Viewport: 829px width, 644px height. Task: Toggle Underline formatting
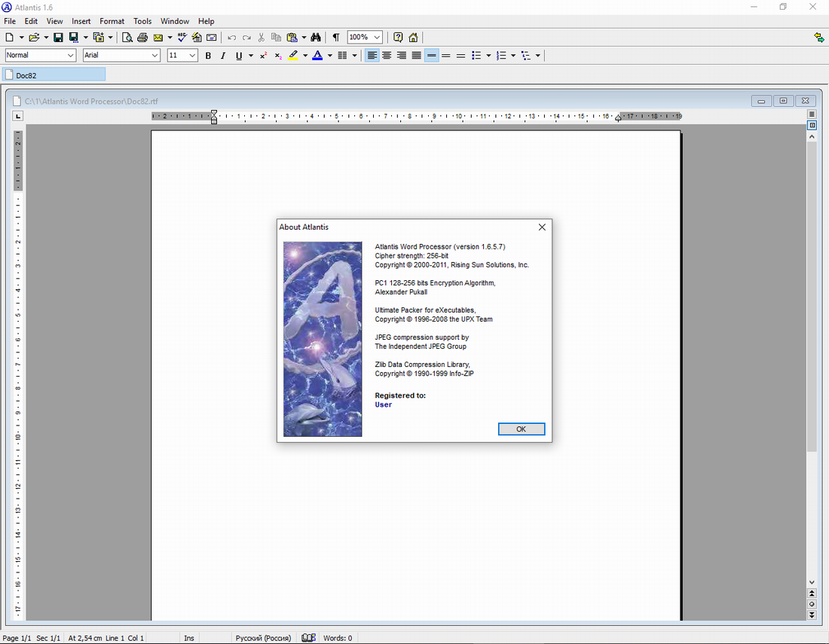238,56
